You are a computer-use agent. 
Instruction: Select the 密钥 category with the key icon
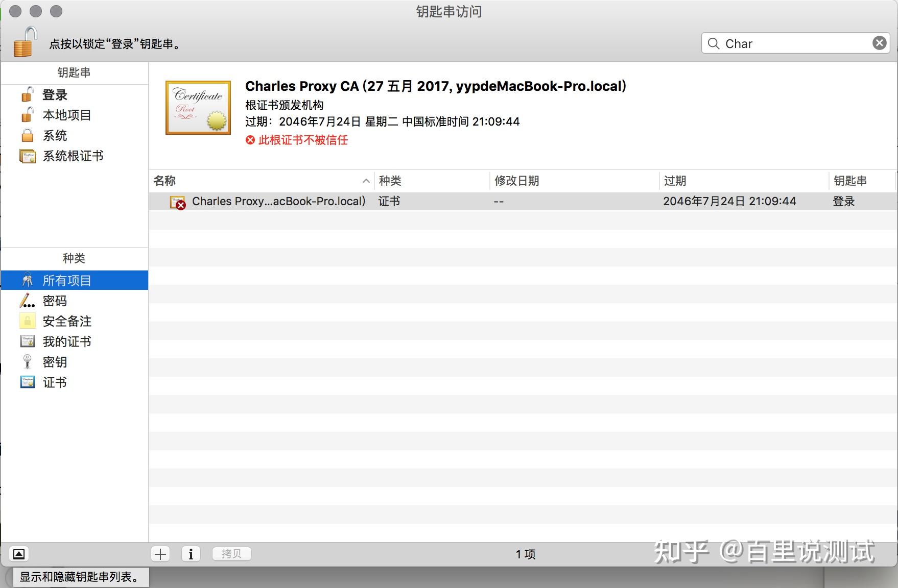tap(54, 362)
